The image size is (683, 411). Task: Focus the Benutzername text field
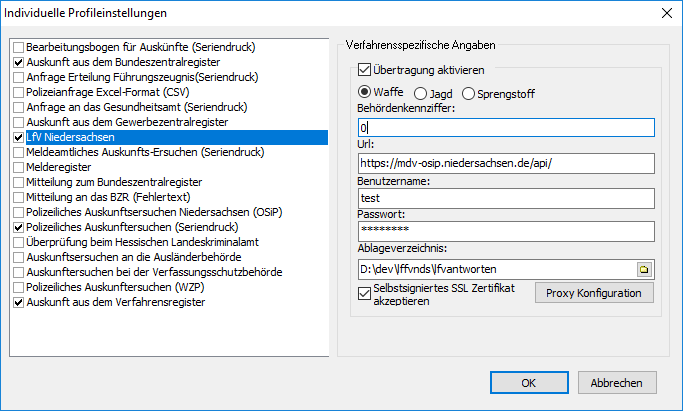[x=505, y=198]
